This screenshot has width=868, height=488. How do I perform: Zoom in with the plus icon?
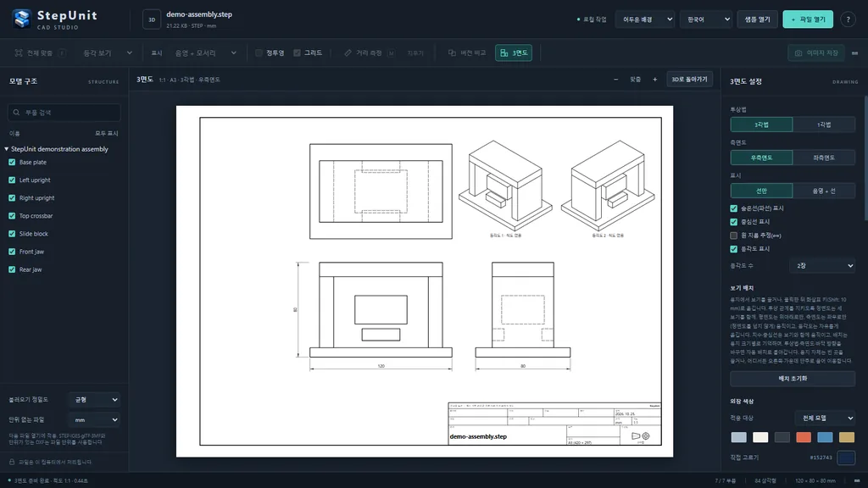655,80
